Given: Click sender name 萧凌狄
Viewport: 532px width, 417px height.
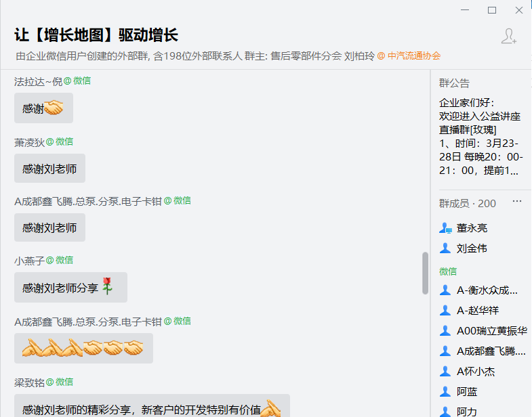Looking at the screenshot, I should [x=29, y=142].
